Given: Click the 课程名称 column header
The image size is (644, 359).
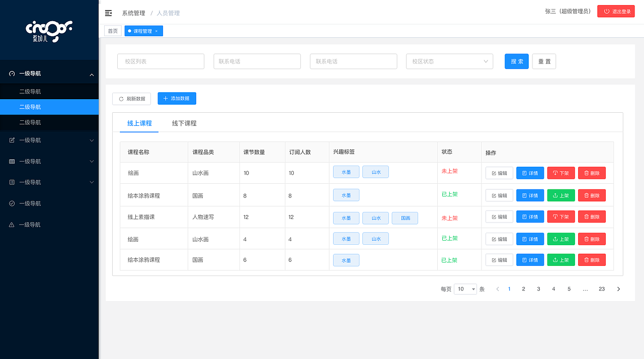Looking at the screenshot, I should tap(138, 152).
